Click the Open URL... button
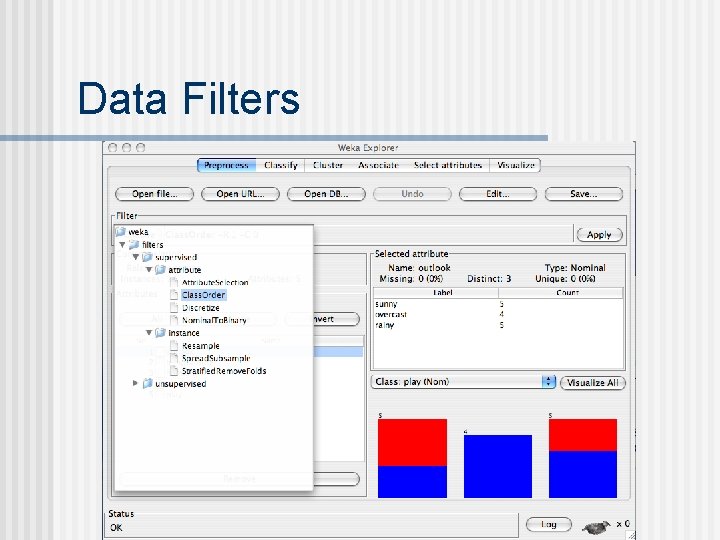The image size is (720, 540). pos(240,194)
